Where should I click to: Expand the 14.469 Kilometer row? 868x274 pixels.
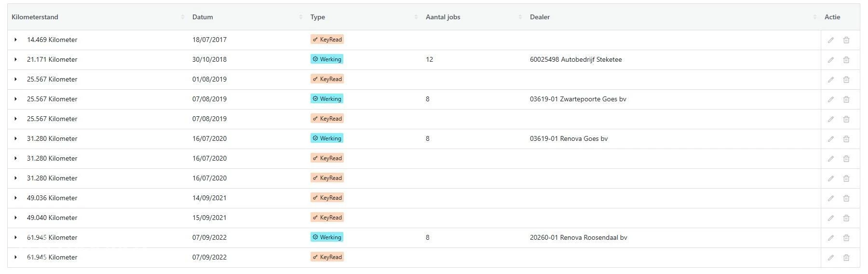pos(15,40)
